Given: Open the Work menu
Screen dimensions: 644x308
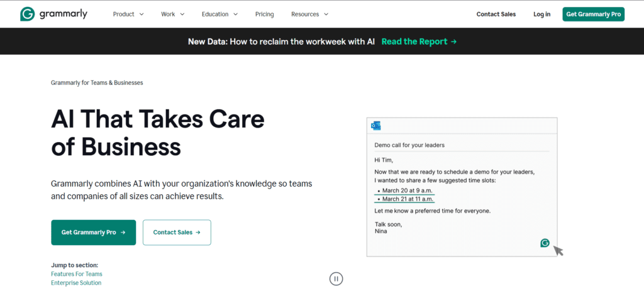Looking at the screenshot, I should click(173, 14).
